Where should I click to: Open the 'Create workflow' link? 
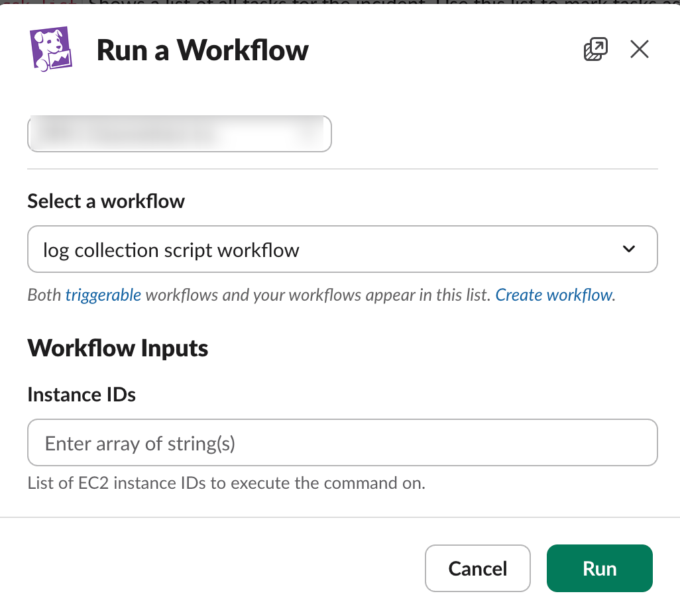click(x=553, y=295)
